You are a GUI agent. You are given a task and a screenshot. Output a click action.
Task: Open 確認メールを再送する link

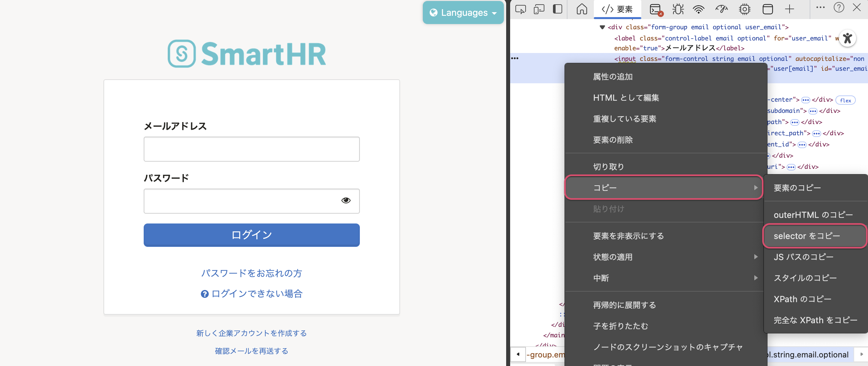point(251,351)
